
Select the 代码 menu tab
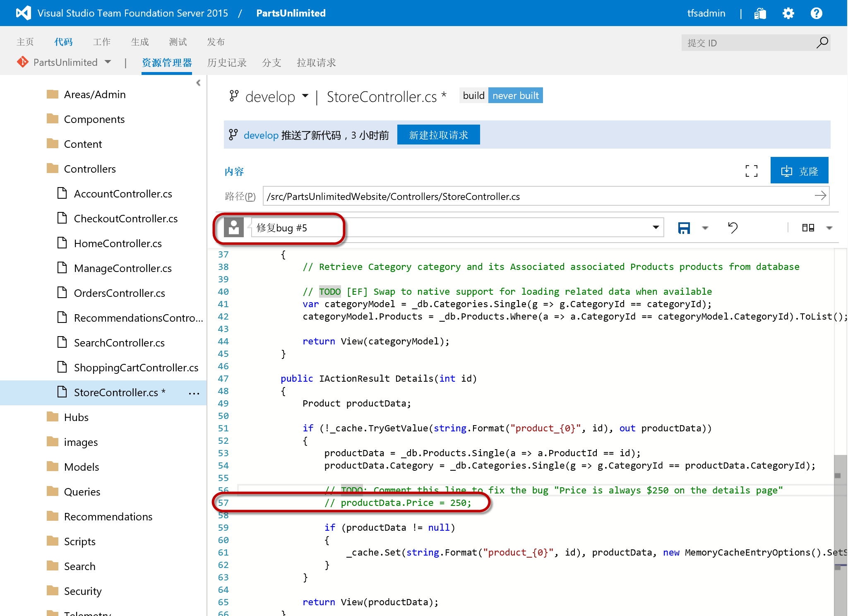coord(63,42)
